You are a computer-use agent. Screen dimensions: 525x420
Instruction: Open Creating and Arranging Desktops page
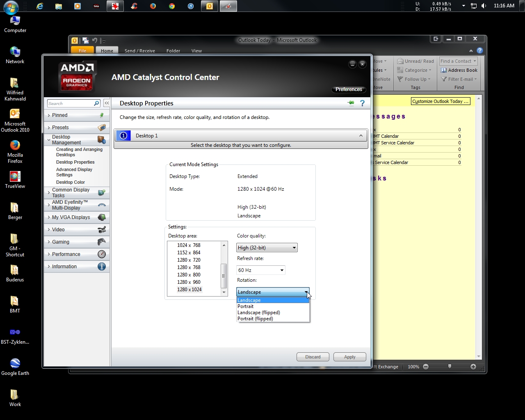(x=79, y=152)
